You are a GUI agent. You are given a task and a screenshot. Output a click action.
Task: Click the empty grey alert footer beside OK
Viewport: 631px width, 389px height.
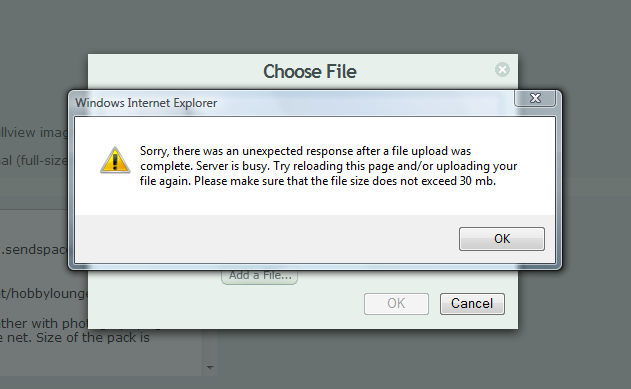[266, 239]
